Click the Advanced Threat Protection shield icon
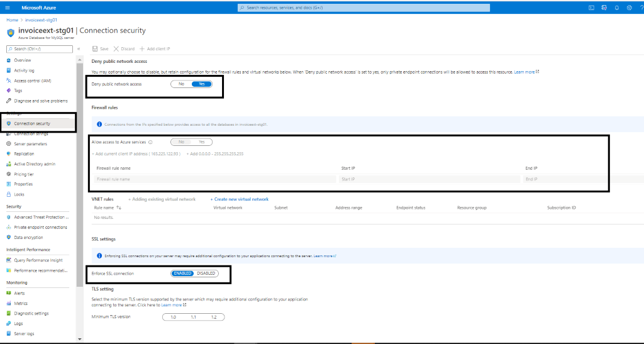This screenshot has width=644, height=344. pos(9,217)
